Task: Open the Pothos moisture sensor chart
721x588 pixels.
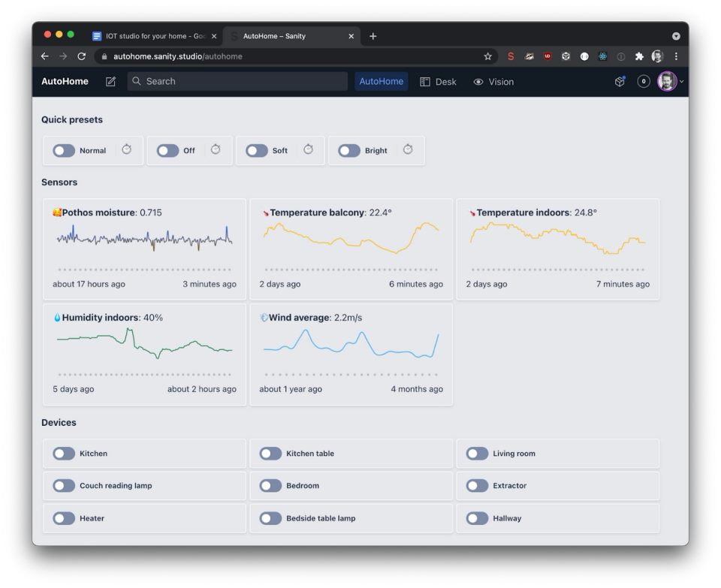Action: (144, 249)
